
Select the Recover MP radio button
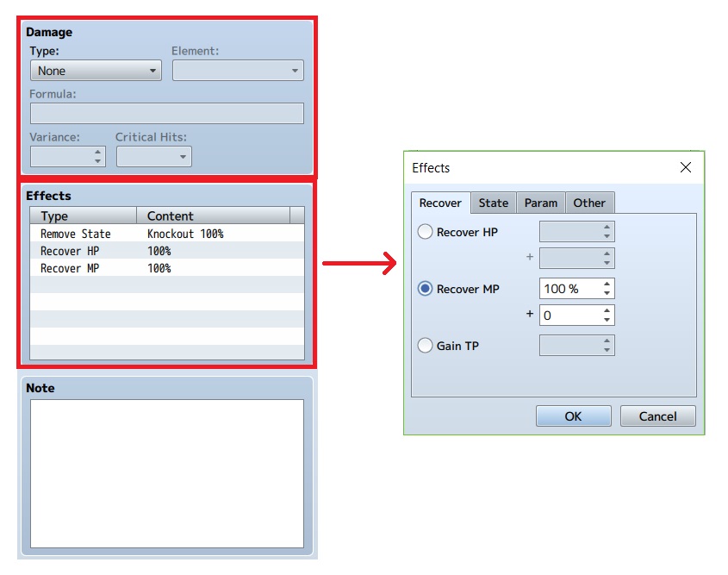coord(426,289)
